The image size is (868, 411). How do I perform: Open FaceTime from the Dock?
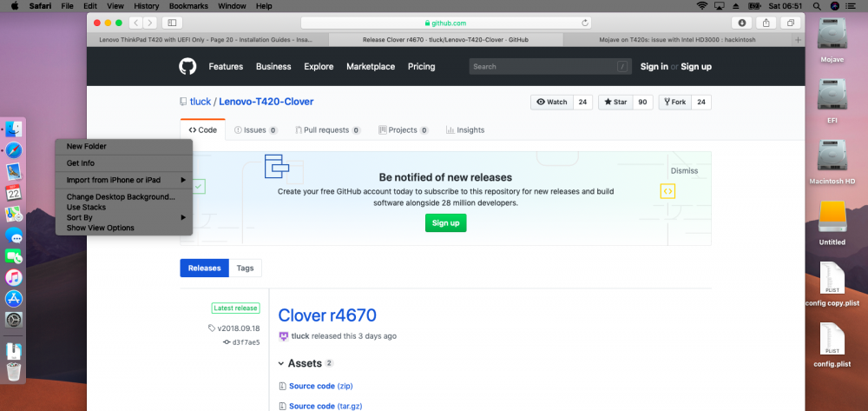(x=14, y=256)
